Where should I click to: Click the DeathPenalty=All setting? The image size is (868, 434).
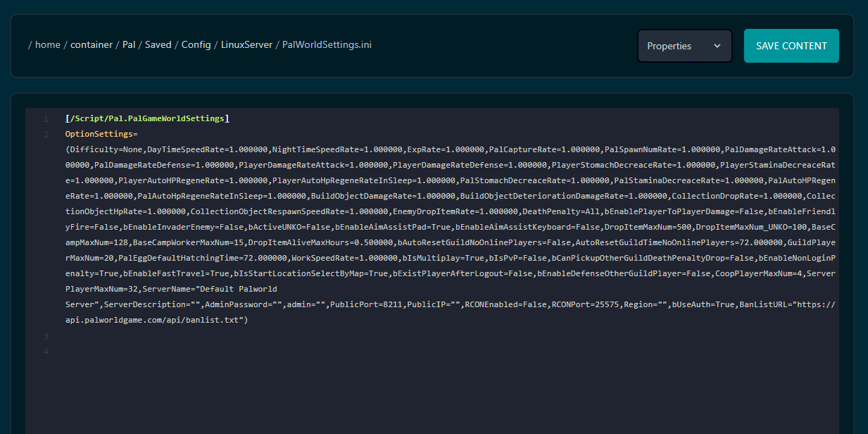pyautogui.click(x=560, y=211)
